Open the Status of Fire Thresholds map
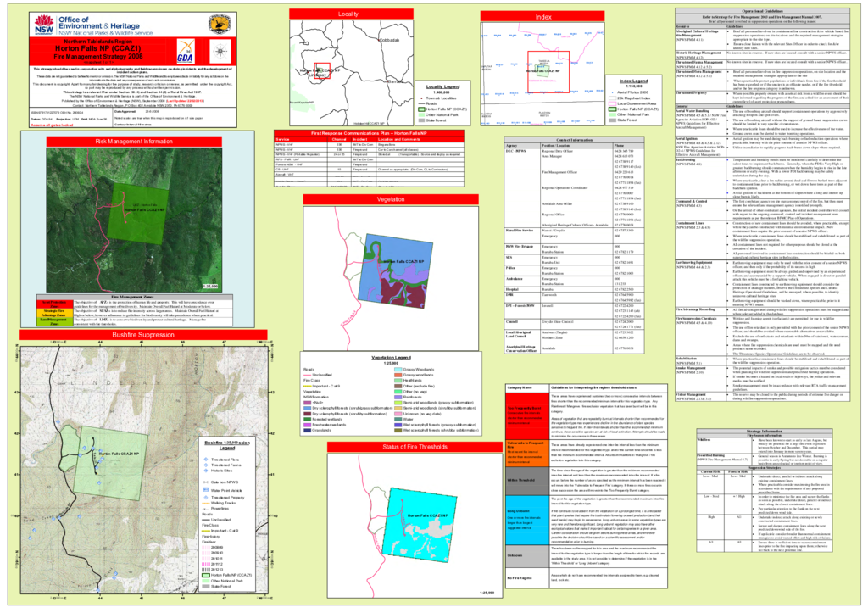Screen dimensions: 868x613 (x=415, y=525)
